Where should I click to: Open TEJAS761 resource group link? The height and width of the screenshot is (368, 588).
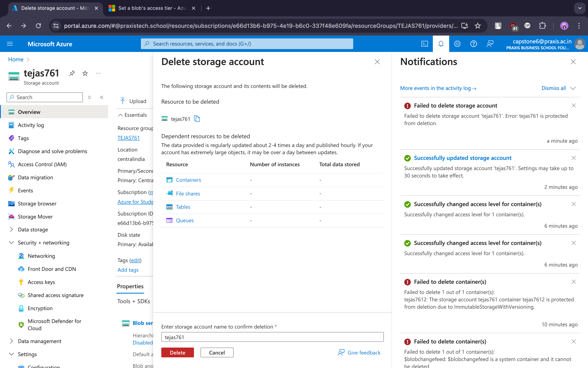(129, 138)
